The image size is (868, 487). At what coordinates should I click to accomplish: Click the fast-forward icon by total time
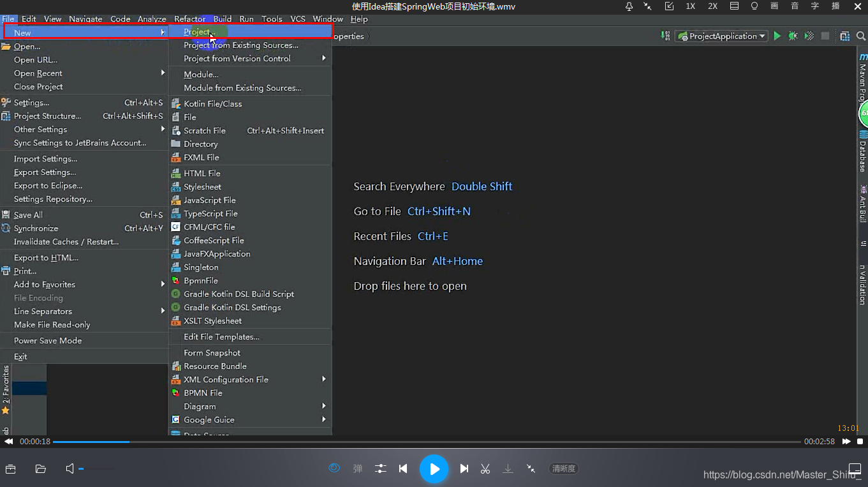pos(846,442)
